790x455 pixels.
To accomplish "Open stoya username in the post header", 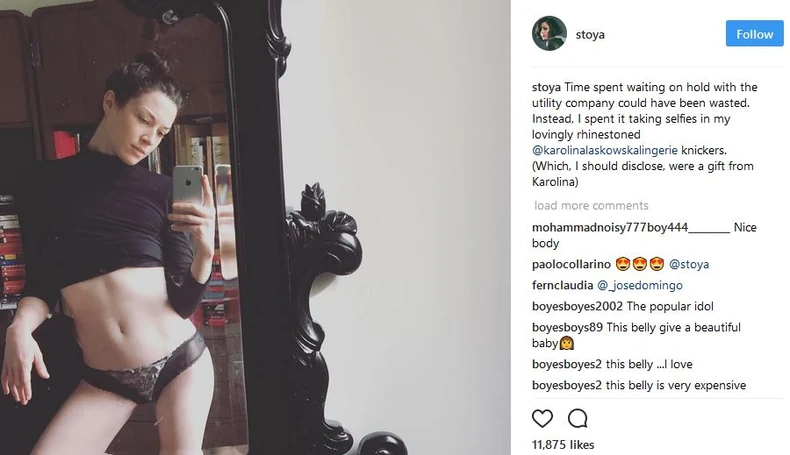I will [590, 34].
